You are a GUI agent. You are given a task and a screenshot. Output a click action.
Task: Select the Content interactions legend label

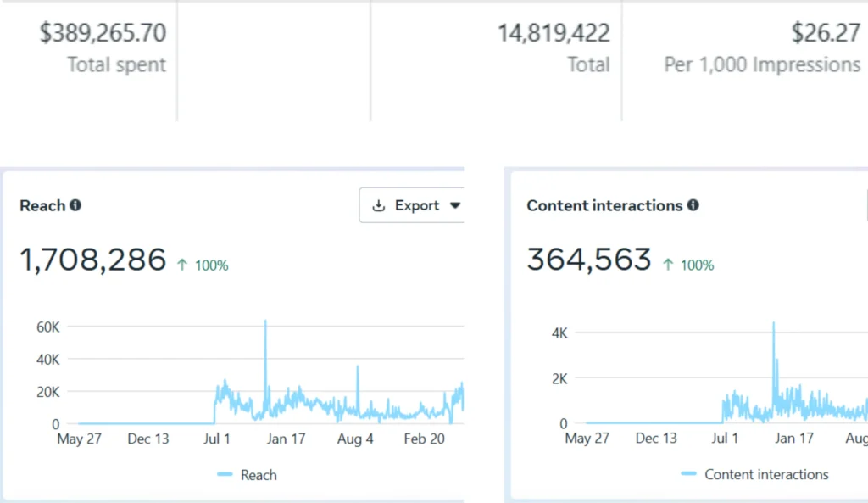pyautogui.click(x=766, y=475)
